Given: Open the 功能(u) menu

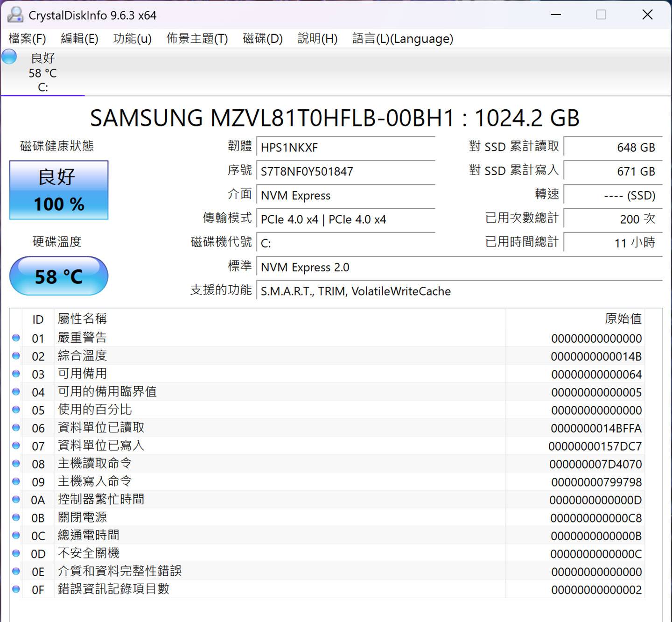Looking at the screenshot, I should click(x=132, y=39).
